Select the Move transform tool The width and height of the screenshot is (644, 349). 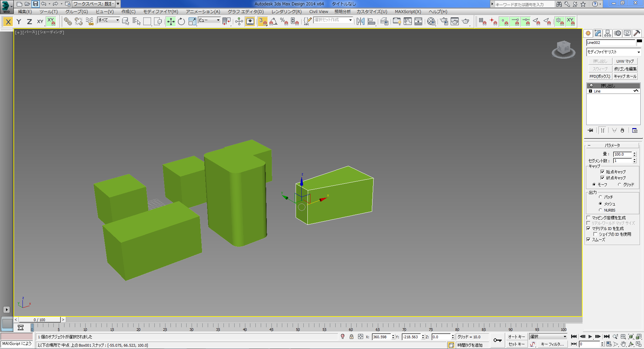[171, 22]
